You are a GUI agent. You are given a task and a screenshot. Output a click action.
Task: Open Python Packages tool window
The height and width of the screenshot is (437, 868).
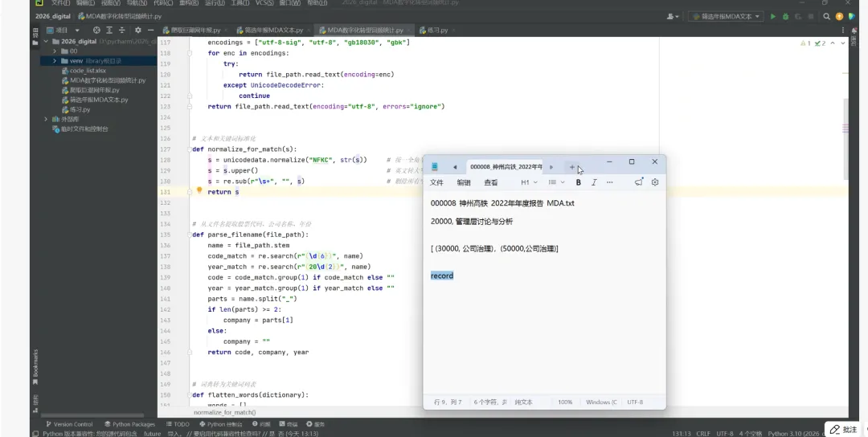(x=129, y=424)
